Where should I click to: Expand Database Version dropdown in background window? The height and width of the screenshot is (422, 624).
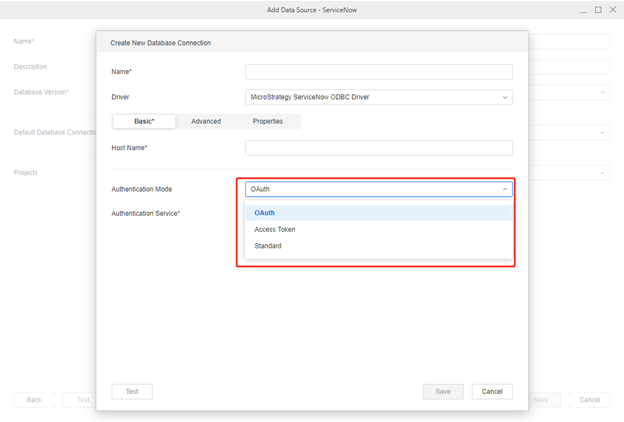coord(602,92)
